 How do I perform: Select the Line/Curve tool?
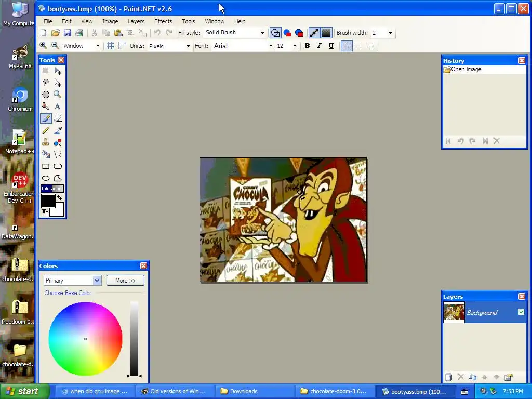click(x=58, y=154)
